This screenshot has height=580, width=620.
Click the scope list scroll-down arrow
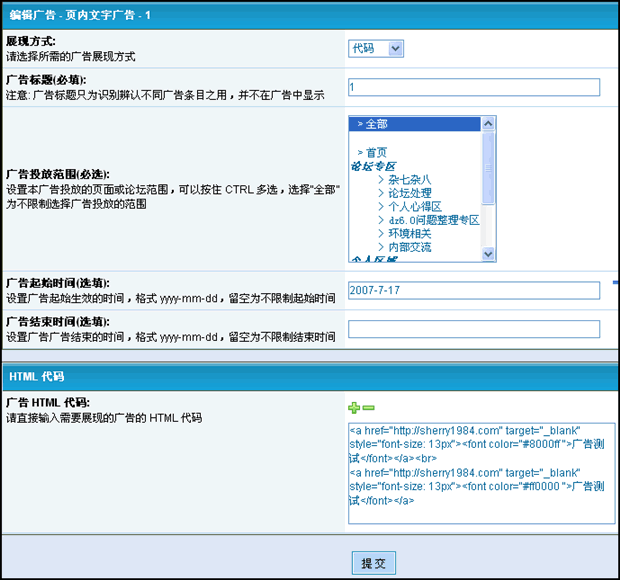(489, 254)
